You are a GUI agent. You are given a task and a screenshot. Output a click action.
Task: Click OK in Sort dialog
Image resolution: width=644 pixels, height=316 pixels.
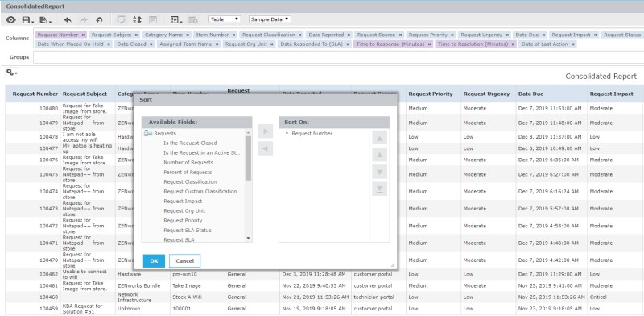(x=154, y=261)
